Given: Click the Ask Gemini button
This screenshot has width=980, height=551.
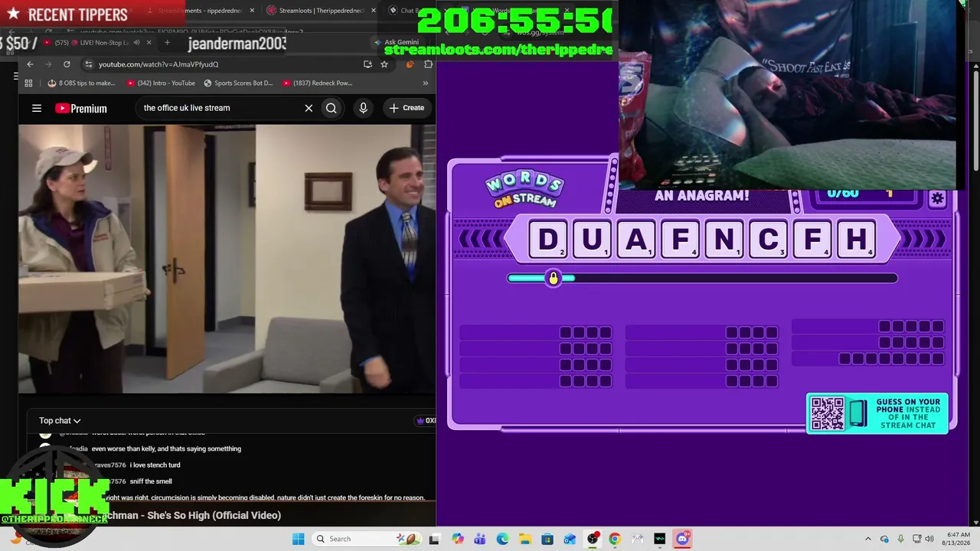Looking at the screenshot, I should tap(397, 42).
